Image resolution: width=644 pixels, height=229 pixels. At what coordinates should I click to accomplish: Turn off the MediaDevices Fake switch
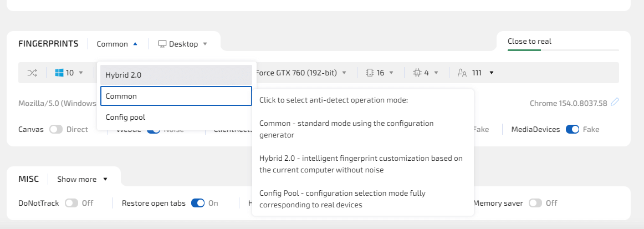(x=573, y=130)
